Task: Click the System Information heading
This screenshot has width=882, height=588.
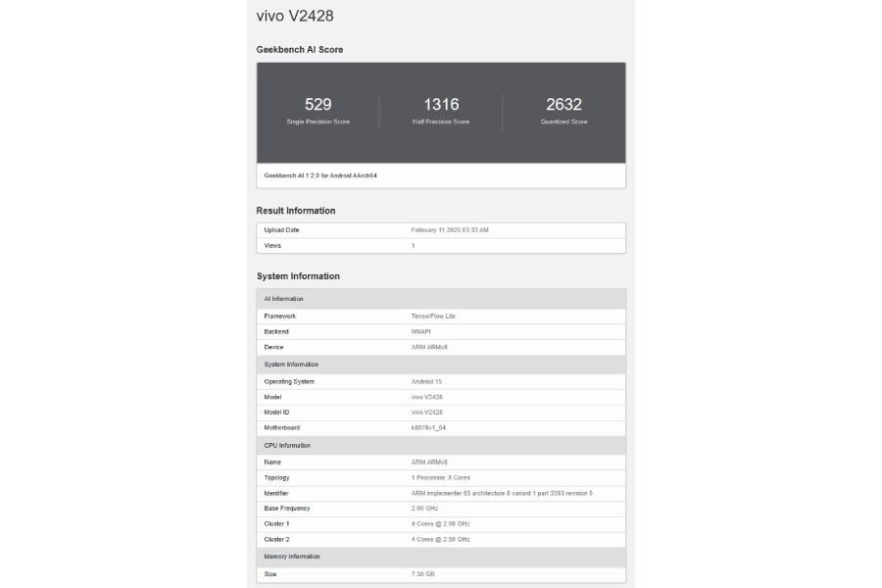Action: (298, 276)
